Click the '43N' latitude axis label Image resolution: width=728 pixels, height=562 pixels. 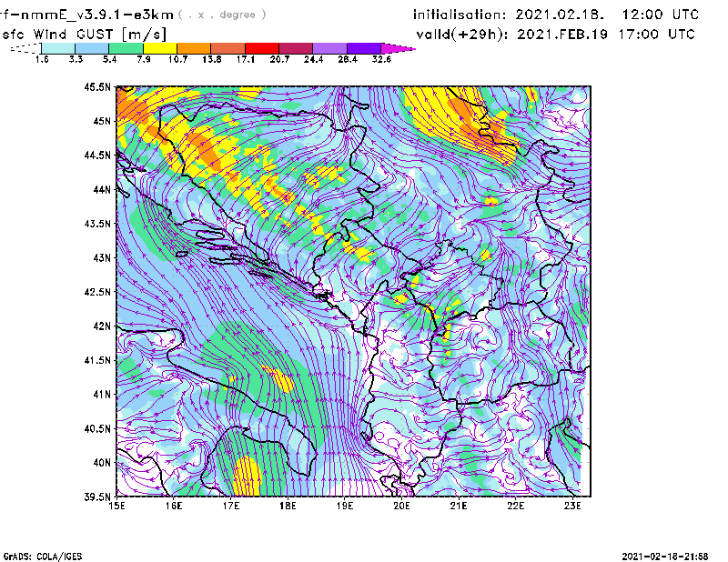[102, 257]
